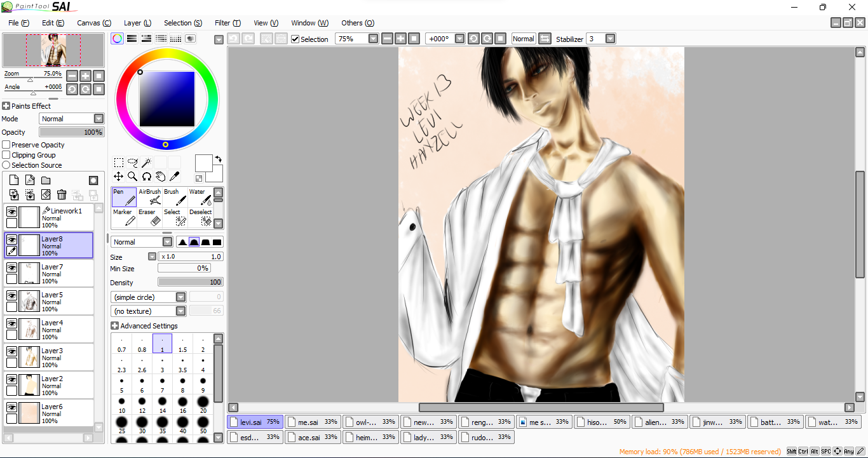Viewport: 868px width, 458px height.
Task: Enable Clipping Group
Action: click(x=6, y=155)
